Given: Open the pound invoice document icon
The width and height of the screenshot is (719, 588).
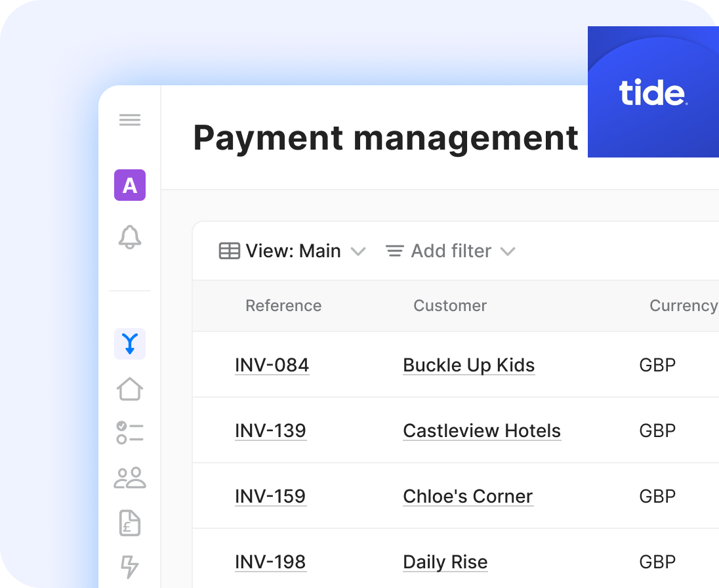Looking at the screenshot, I should tap(130, 522).
